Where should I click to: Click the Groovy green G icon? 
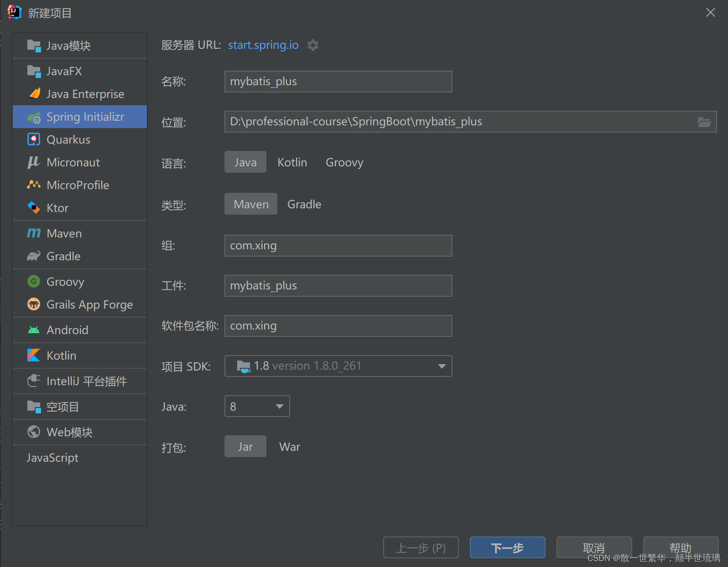coord(34,282)
